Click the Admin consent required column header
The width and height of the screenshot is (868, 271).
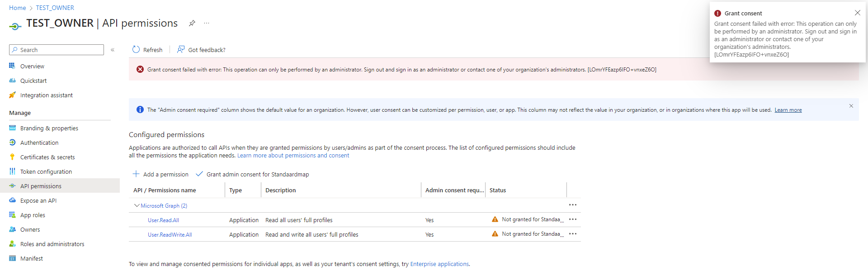click(454, 190)
